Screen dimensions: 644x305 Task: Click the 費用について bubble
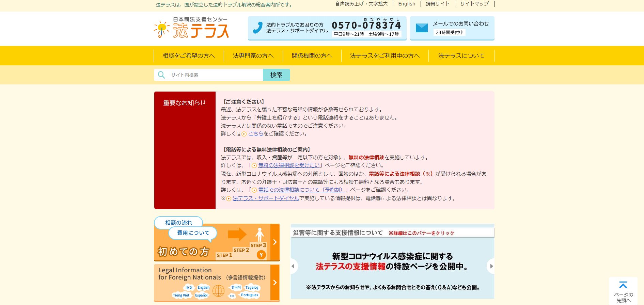coord(193,233)
